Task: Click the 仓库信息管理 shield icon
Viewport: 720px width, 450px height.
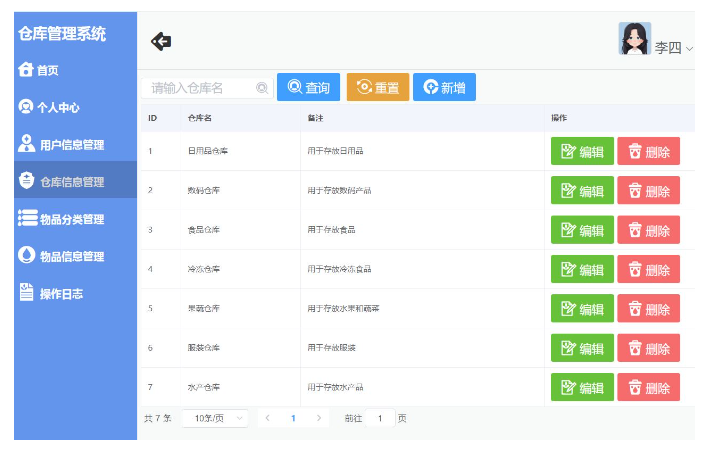Action: tap(27, 180)
